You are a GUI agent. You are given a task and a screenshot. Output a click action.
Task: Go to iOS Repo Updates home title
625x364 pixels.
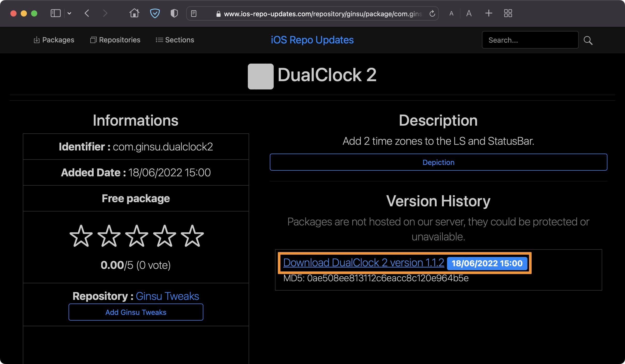click(312, 40)
